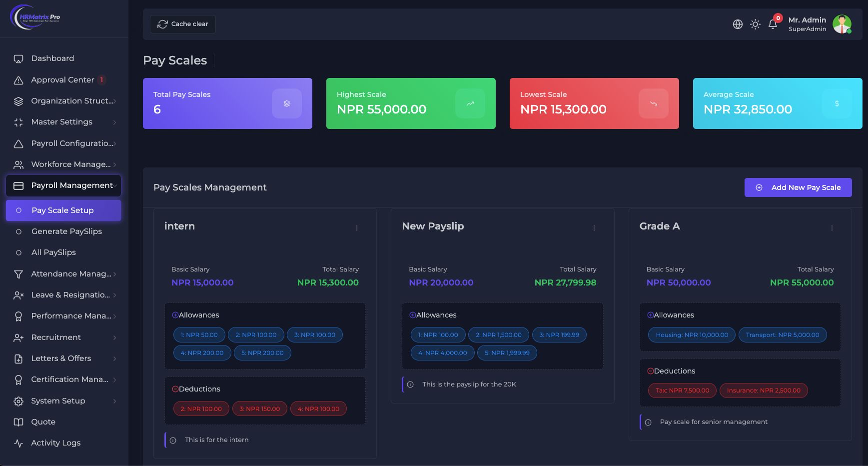Click the Cache clear button
The image size is (868, 466).
(x=183, y=24)
